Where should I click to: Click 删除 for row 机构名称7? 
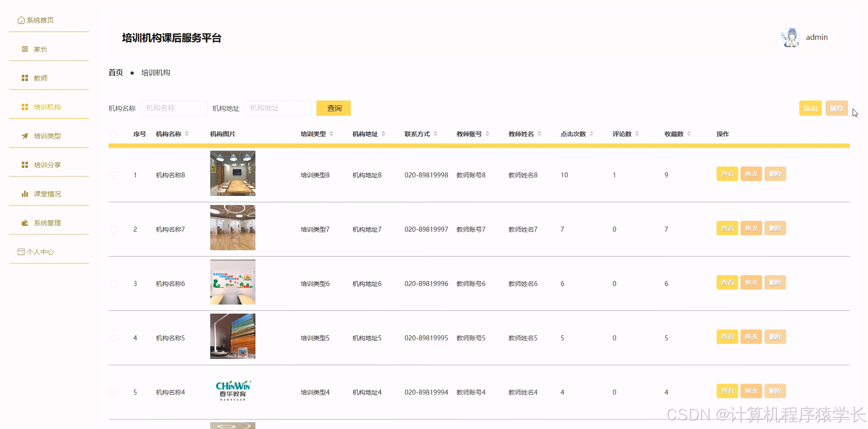pos(775,228)
